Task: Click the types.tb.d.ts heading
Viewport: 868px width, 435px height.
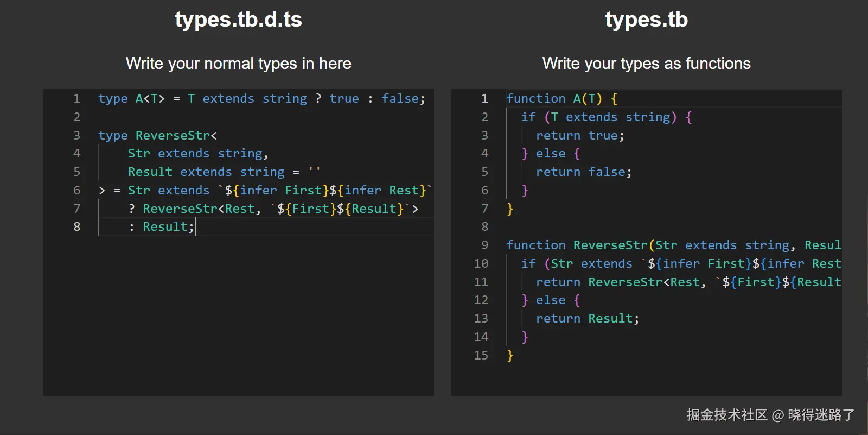Action: [x=238, y=20]
